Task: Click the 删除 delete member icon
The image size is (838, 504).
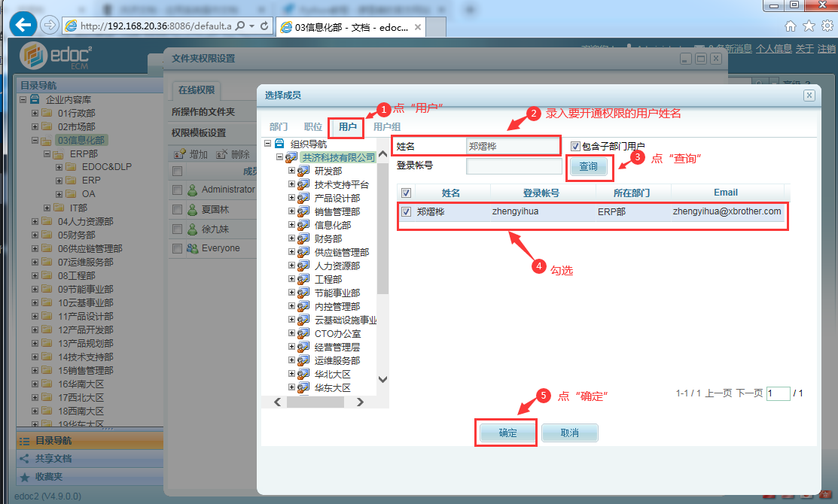Action: [222, 154]
